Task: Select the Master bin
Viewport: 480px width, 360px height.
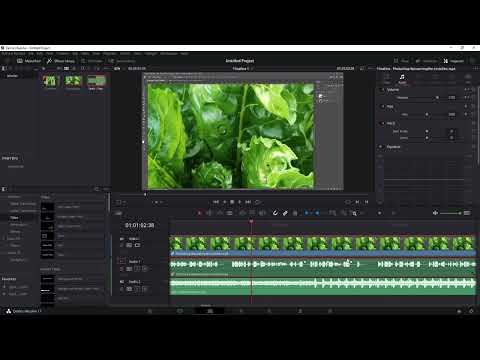Action: (x=12, y=76)
